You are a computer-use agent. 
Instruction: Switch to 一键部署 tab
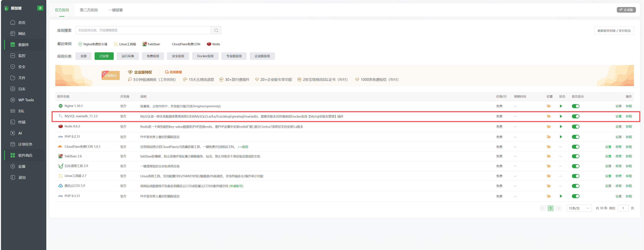tap(116, 10)
